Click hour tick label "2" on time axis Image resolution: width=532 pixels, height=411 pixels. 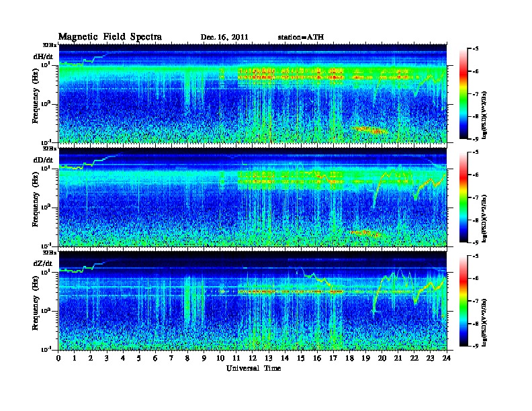(91, 358)
